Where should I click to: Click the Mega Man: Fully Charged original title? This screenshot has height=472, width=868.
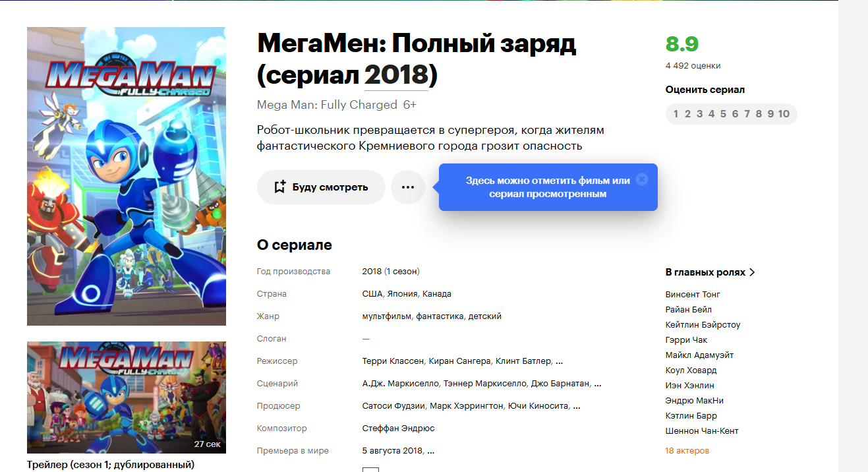(x=327, y=105)
